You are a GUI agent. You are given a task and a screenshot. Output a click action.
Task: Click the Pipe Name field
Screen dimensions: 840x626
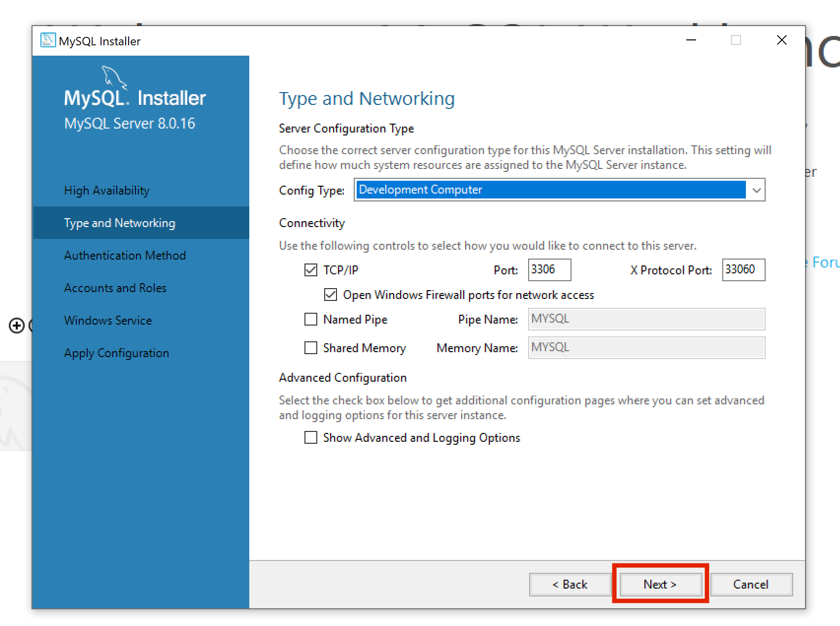tap(646, 319)
